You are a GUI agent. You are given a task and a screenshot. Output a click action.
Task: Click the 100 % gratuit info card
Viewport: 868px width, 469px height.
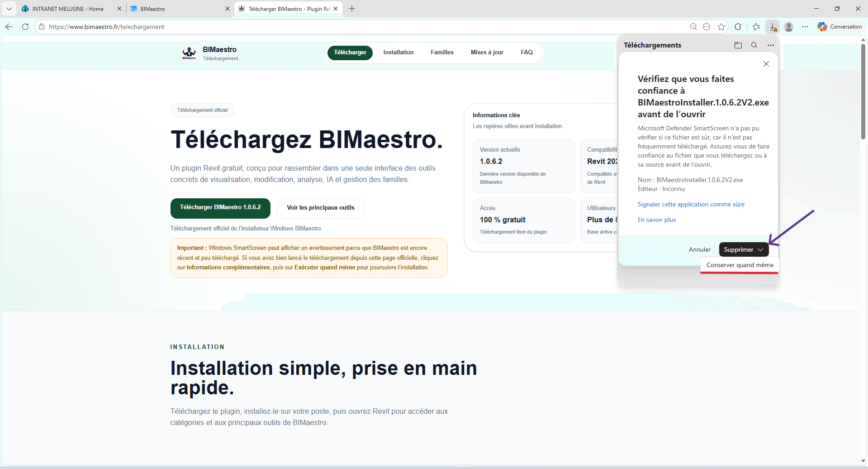point(524,220)
